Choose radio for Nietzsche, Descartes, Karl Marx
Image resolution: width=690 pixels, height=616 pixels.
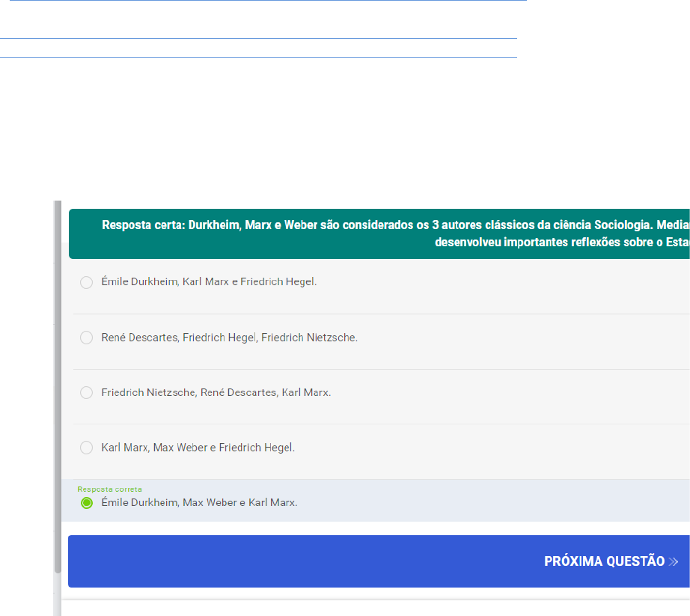click(86, 392)
